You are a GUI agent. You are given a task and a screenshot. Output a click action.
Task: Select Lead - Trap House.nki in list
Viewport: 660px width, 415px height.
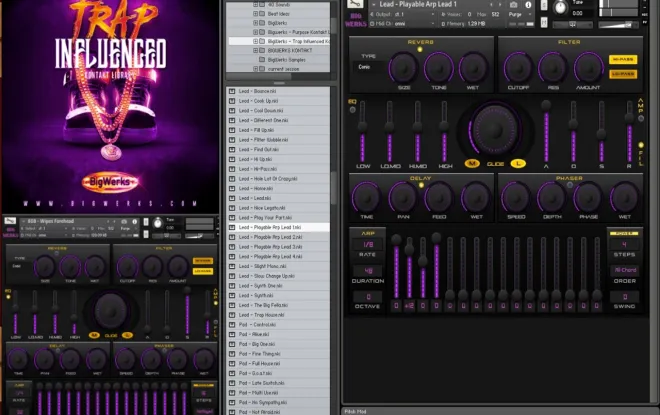(x=278, y=315)
